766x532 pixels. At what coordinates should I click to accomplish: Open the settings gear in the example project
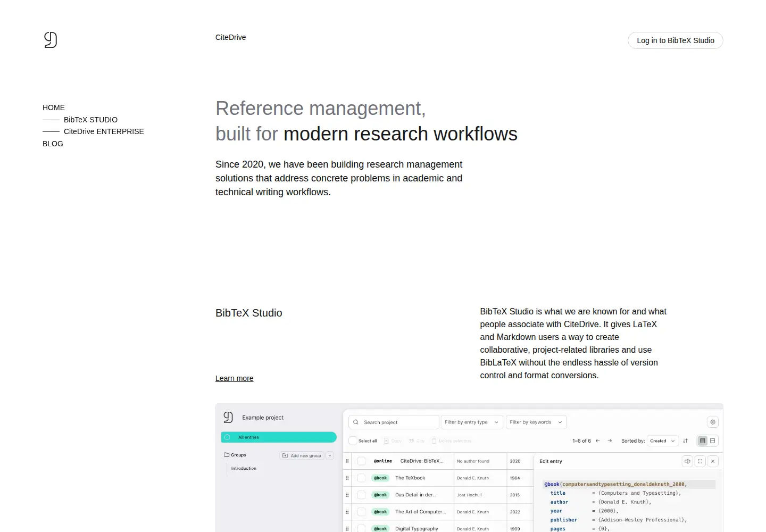point(713,422)
